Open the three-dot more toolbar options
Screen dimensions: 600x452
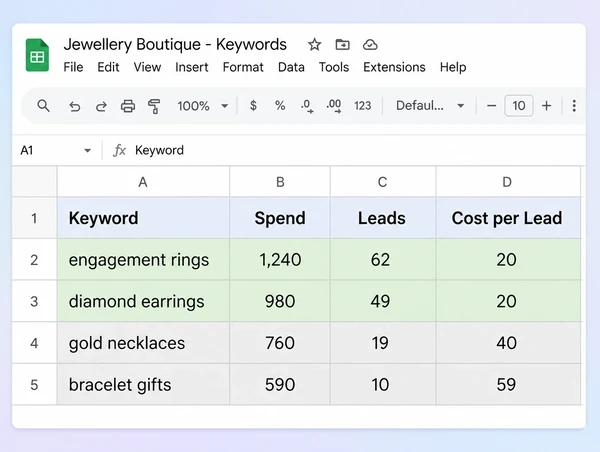pos(574,106)
